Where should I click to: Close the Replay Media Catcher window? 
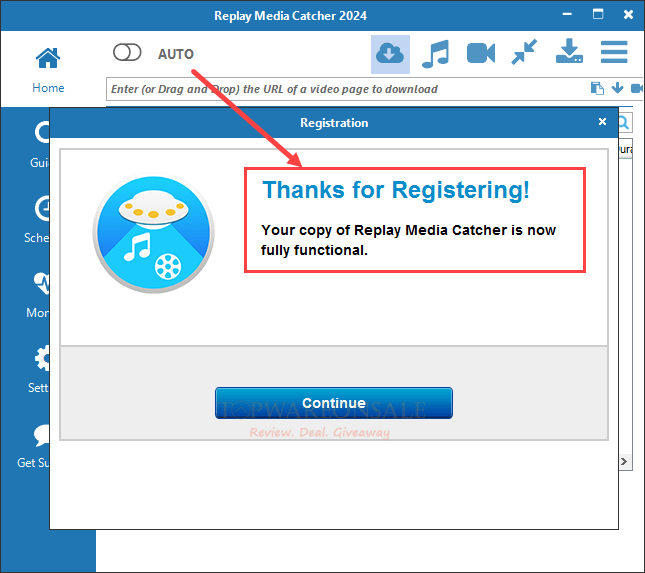(x=628, y=15)
